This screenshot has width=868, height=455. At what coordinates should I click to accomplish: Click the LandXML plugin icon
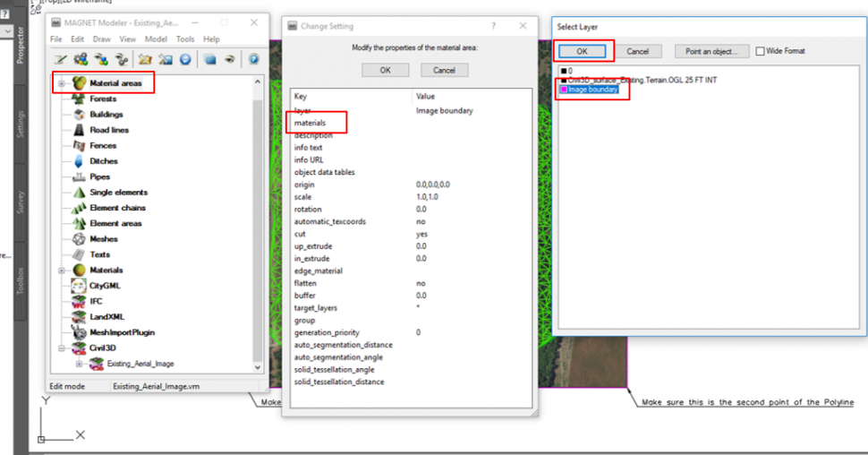79,317
